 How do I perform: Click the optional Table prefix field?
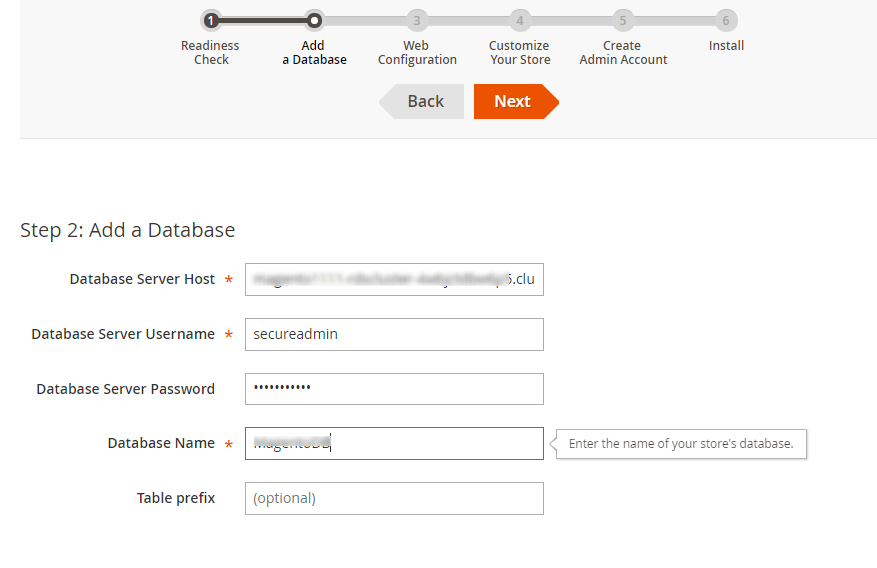394,498
